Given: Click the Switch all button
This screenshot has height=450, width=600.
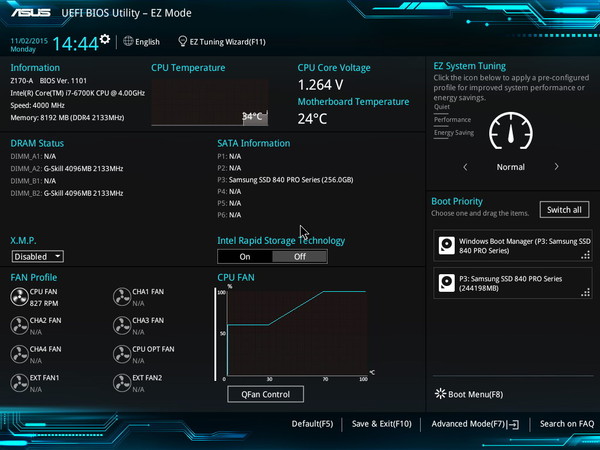Looking at the screenshot, I should [x=564, y=210].
